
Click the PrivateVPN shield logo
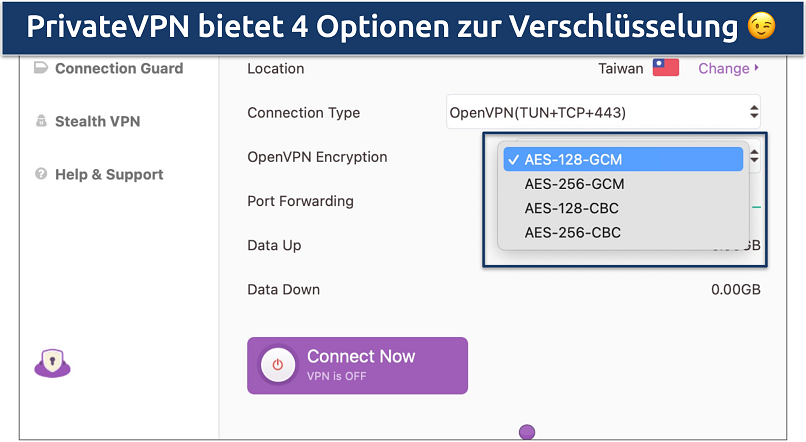click(52, 364)
